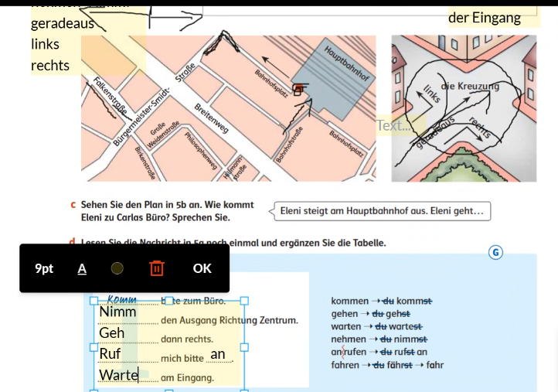Click 'die Kreuzung' label in intersection picture
Image resolution: width=558 pixels, height=392 pixels.
coord(470,86)
